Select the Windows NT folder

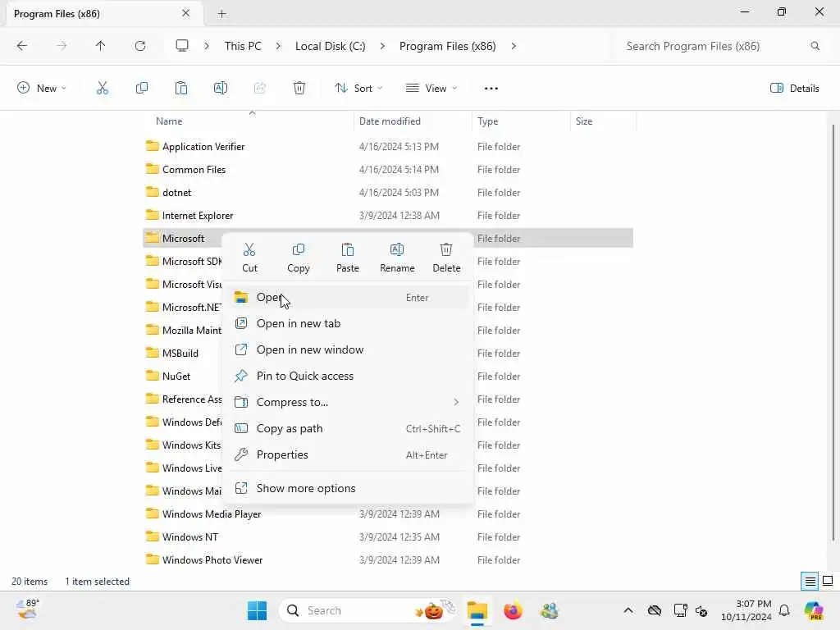388,537
